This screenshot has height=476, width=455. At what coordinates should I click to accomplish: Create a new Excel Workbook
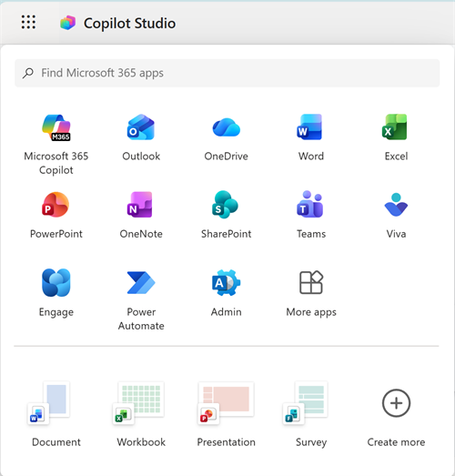pos(138,402)
